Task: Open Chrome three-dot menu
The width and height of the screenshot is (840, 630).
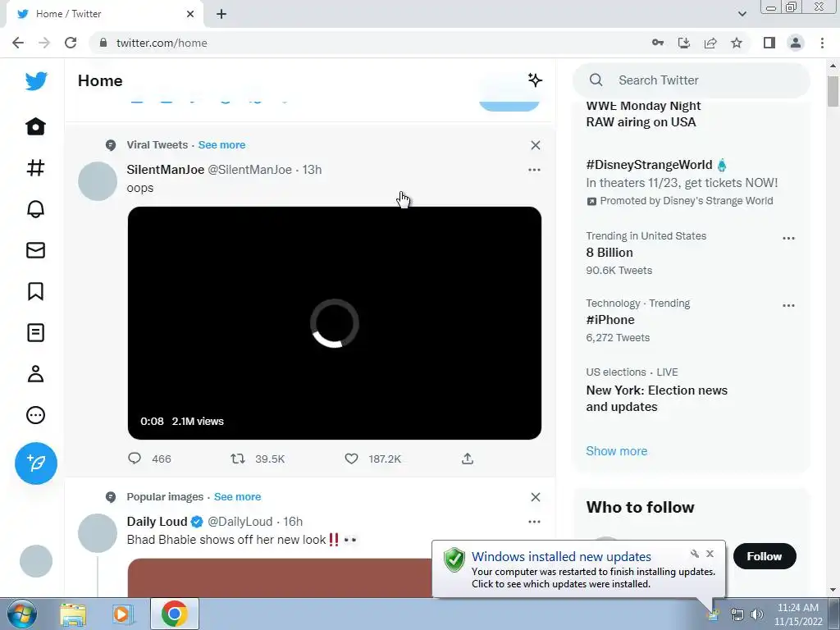Action: (x=822, y=43)
